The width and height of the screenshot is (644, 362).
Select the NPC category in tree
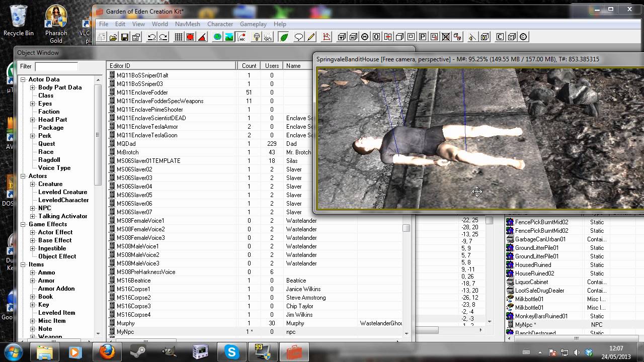44,208
